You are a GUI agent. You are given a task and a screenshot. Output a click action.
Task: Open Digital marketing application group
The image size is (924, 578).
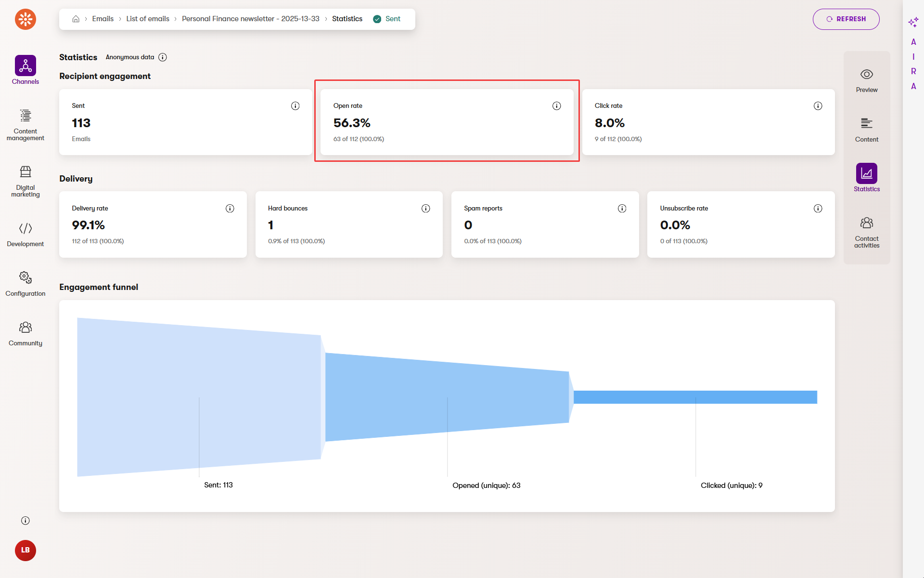25,181
